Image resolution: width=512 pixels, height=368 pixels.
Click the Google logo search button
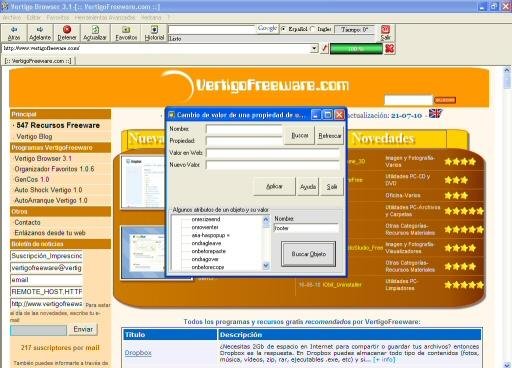coord(267,29)
